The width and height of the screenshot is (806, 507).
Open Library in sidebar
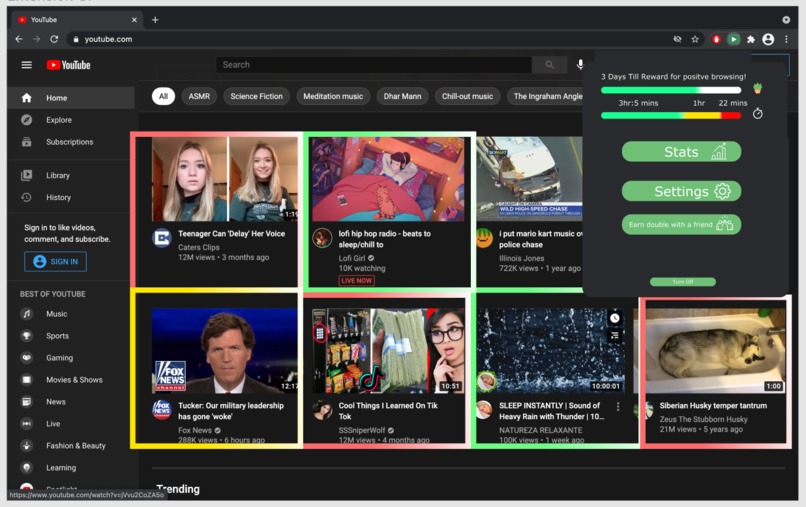(71, 175)
